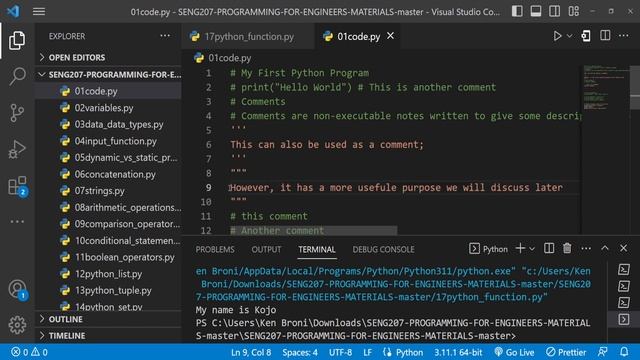Run the Python file with play button
640x360 pixels.
(x=557, y=36)
